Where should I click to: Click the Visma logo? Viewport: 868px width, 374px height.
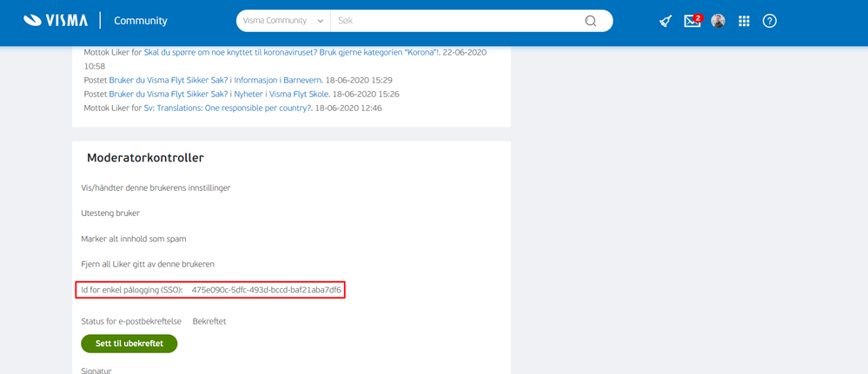point(56,21)
